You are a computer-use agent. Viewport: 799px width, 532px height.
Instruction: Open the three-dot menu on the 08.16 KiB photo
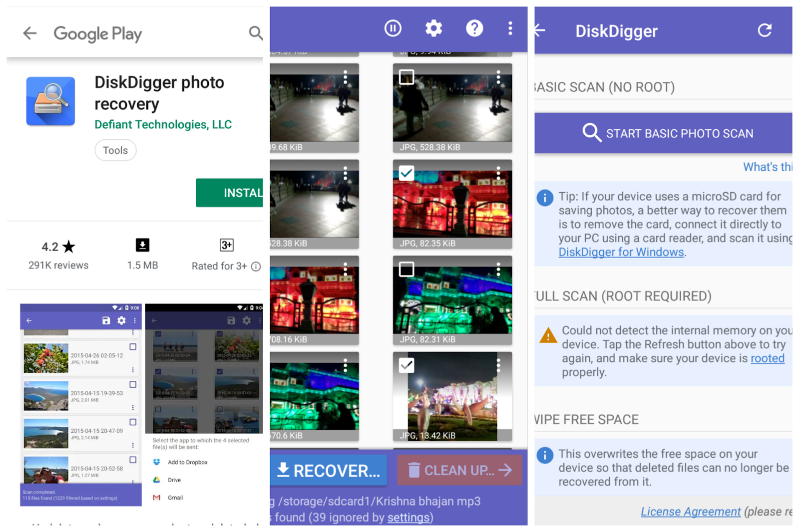tap(345, 269)
